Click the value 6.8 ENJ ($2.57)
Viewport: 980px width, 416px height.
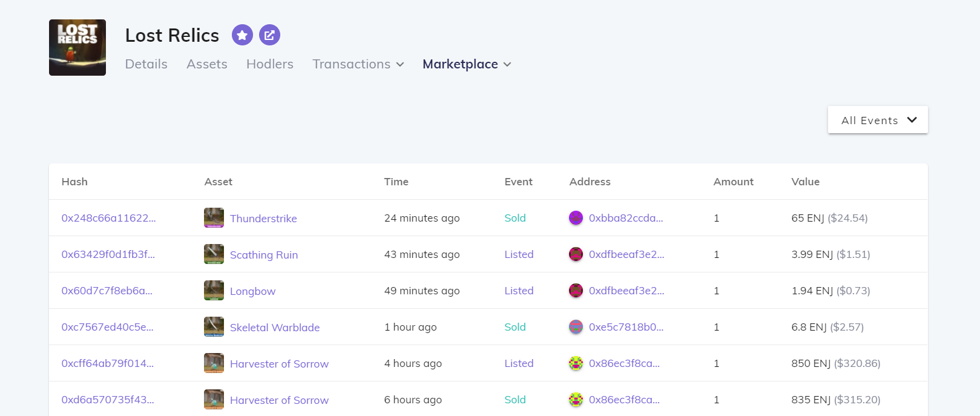[827, 327]
